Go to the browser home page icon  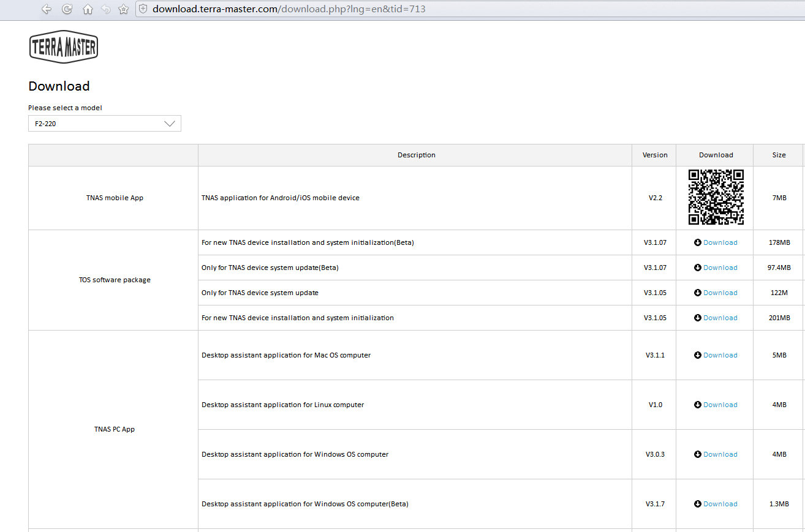[88, 9]
